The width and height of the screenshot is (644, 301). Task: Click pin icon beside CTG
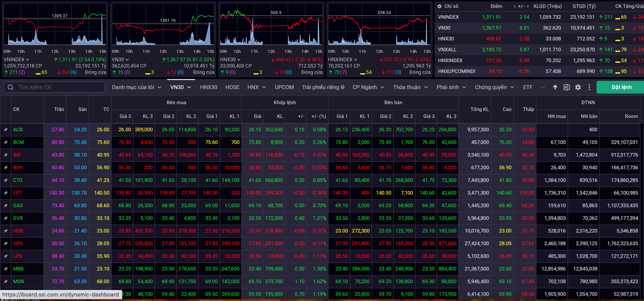coord(6,180)
